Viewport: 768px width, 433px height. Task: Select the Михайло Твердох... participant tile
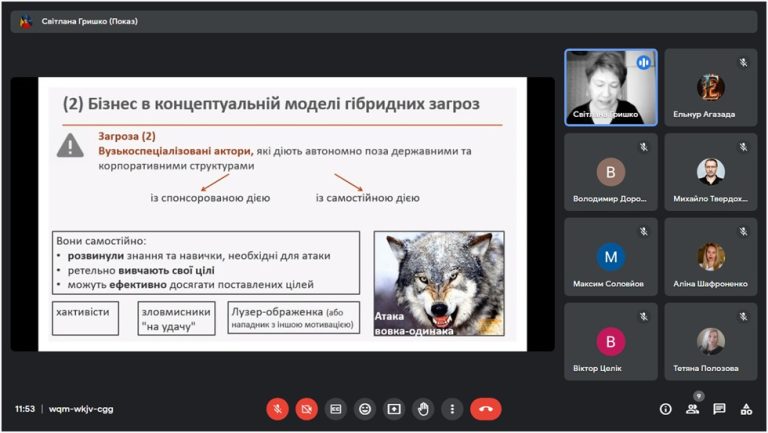coord(711,172)
